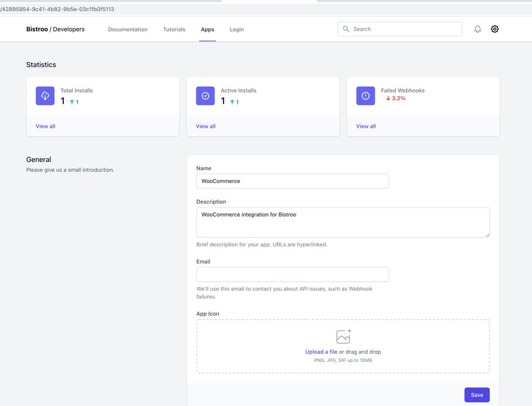
Task: Open the Documentation tab
Action: click(127, 29)
